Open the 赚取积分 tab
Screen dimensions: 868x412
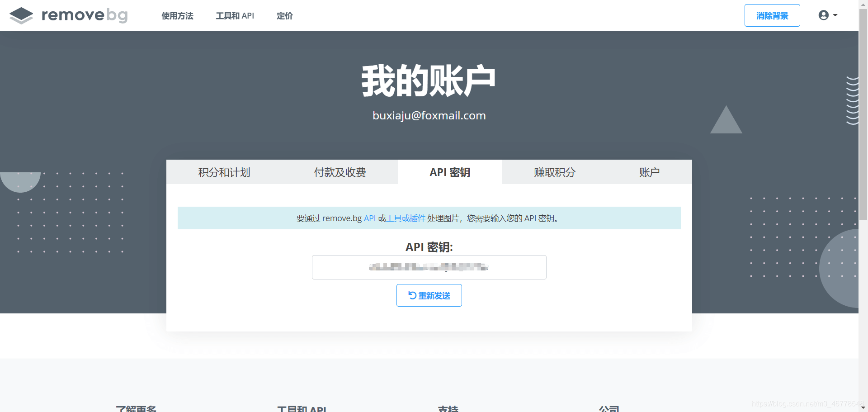tap(554, 172)
